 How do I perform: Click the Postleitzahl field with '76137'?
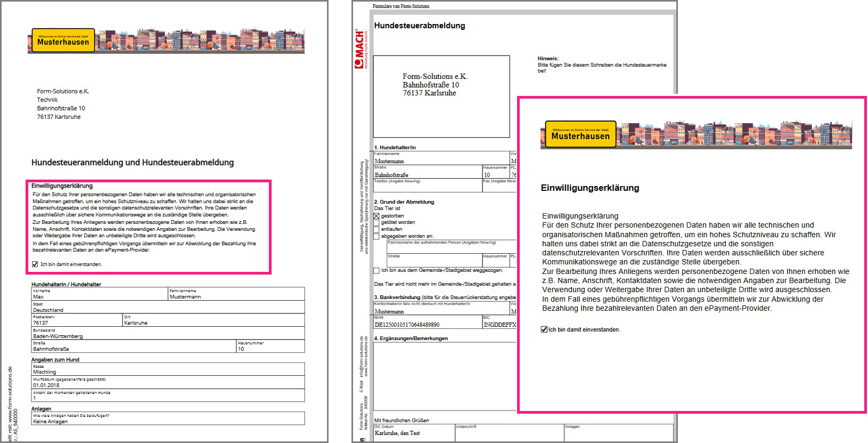tap(77, 320)
